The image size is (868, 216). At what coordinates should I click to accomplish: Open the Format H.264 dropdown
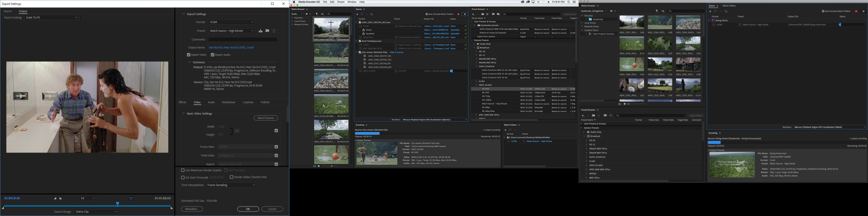tap(231, 22)
